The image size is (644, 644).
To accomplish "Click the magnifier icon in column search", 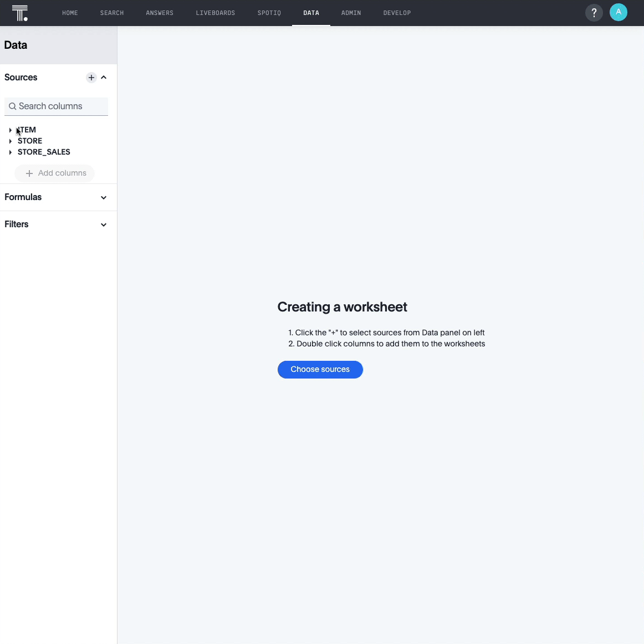I will coord(12,106).
